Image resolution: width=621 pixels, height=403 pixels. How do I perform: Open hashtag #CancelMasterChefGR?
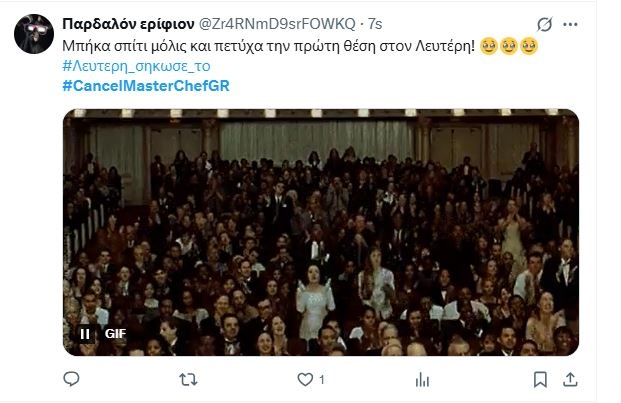click(146, 86)
